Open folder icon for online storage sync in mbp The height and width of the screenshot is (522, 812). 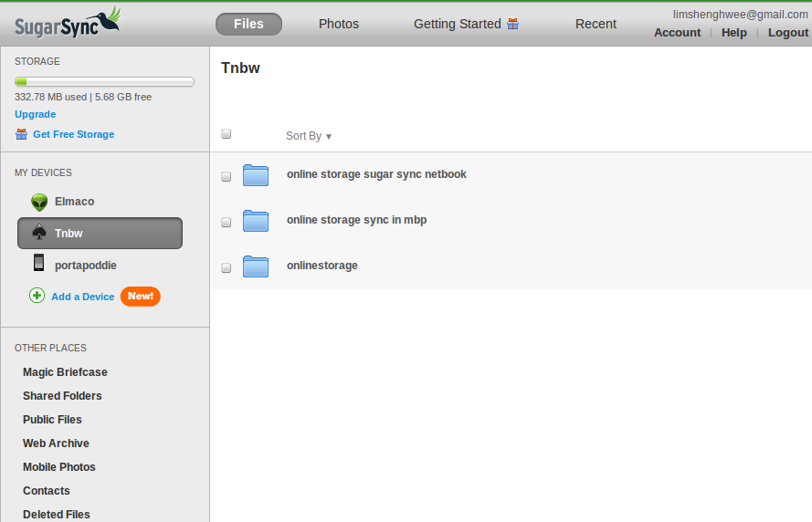pyautogui.click(x=256, y=221)
